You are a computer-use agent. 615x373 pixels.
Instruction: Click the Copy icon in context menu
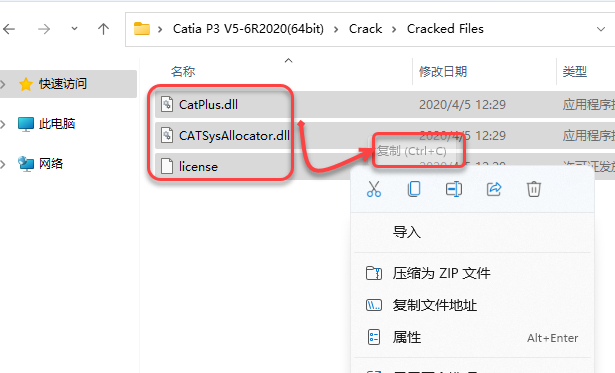tap(414, 189)
